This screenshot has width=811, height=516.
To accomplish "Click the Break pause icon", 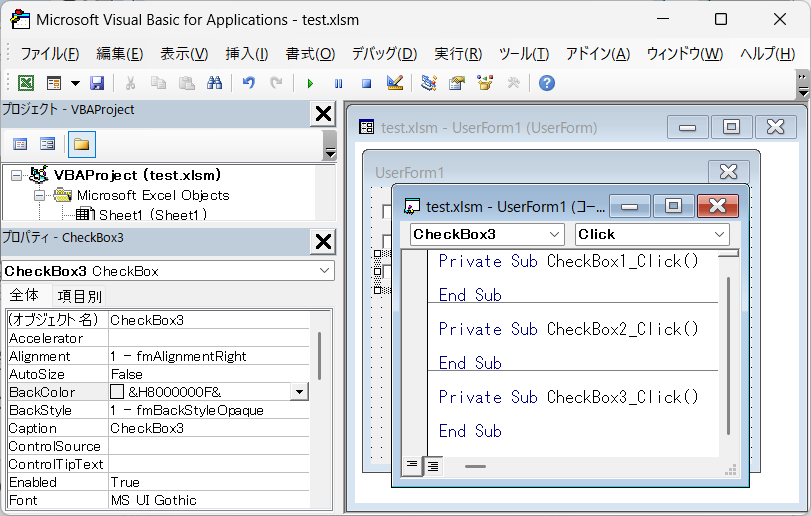I will 338,83.
